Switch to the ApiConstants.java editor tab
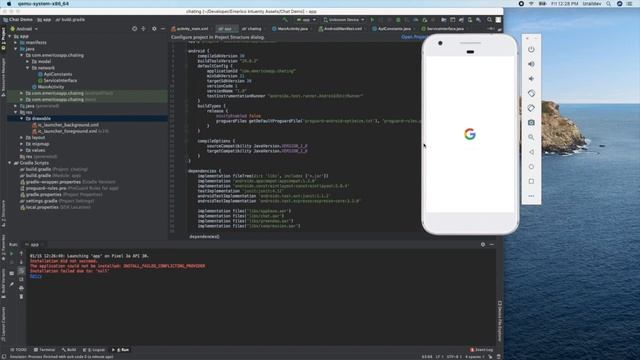The height and width of the screenshot is (360, 640). 391,29
